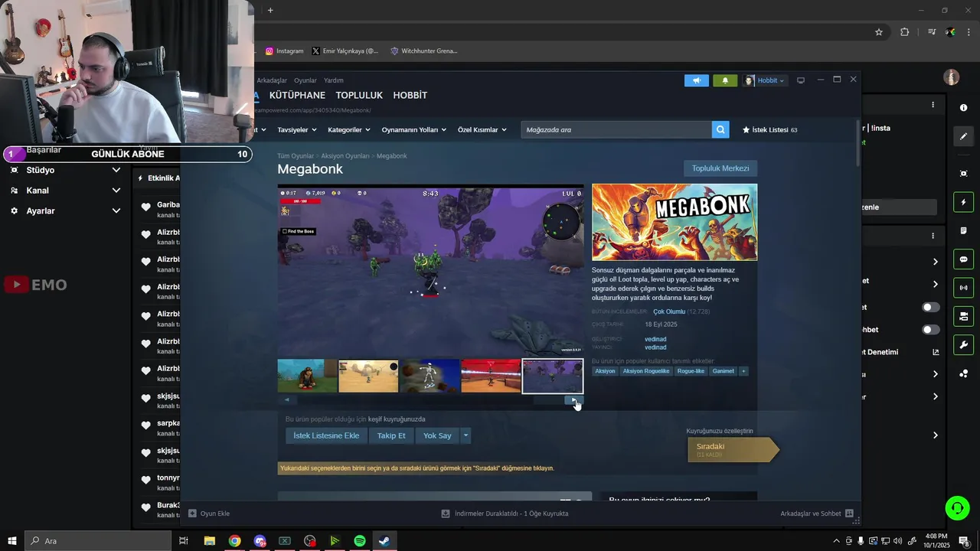Open the Oynamanın Yolları dropdown
Viewport: 980px width, 551px height.
413,130
